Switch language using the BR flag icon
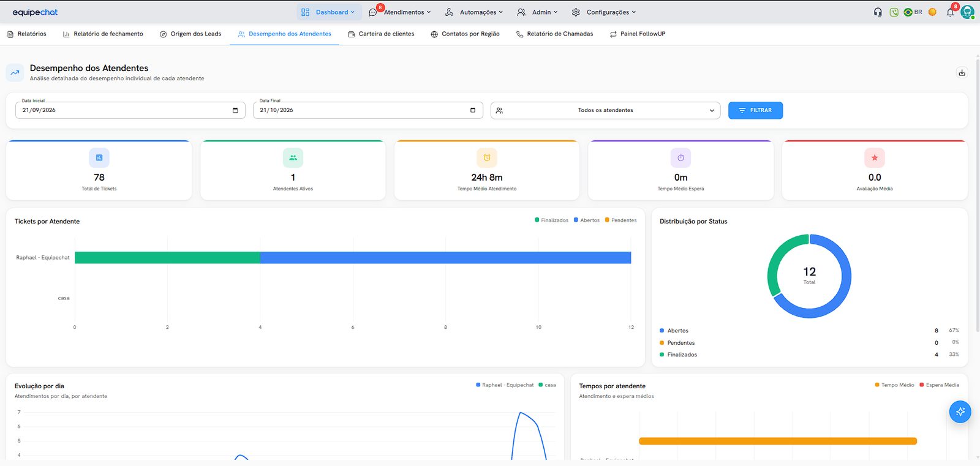 click(908, 12)
